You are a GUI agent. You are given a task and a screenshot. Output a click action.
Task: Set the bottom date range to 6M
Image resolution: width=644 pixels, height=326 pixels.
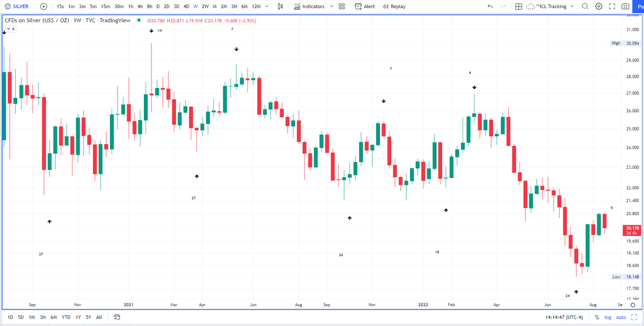point(54,317)
